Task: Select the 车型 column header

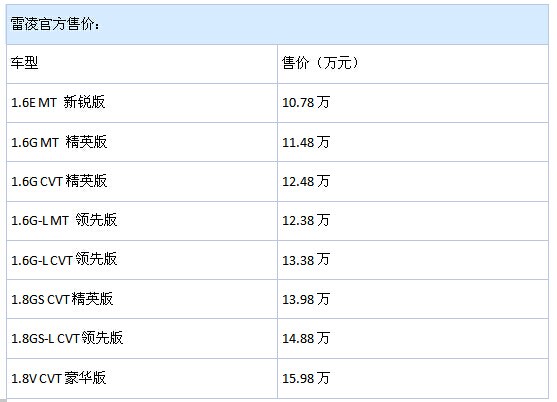Action: pos(24,63)
